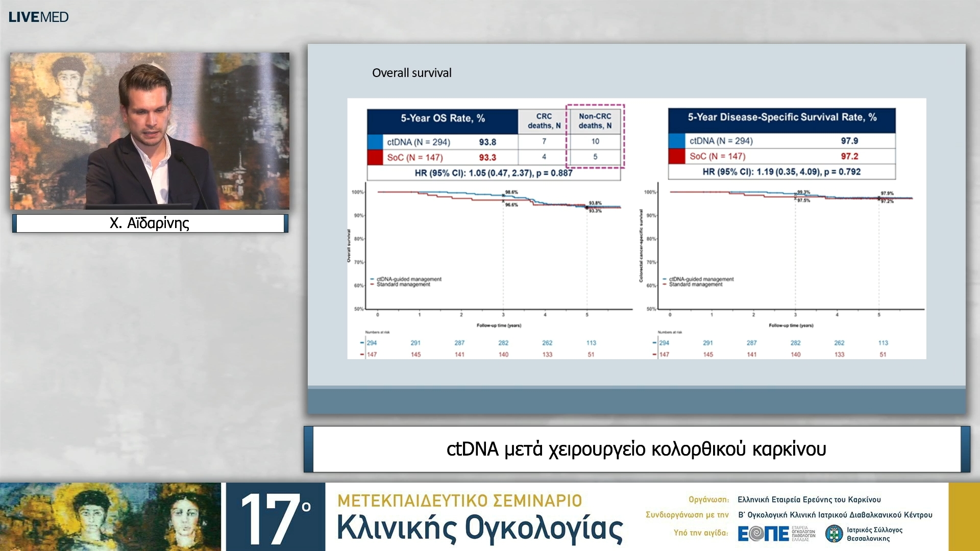Click the speaker name label Χ. Αϊδαρίνης

(149, 222)
